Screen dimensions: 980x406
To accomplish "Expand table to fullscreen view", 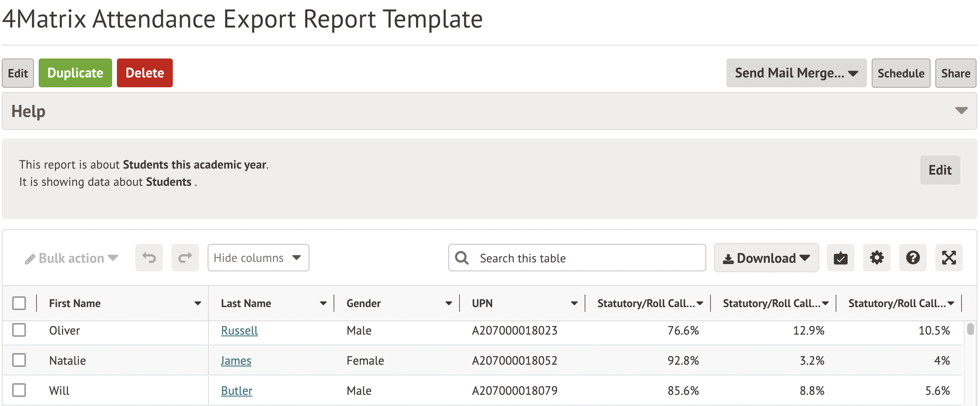I will coord(949,258).
